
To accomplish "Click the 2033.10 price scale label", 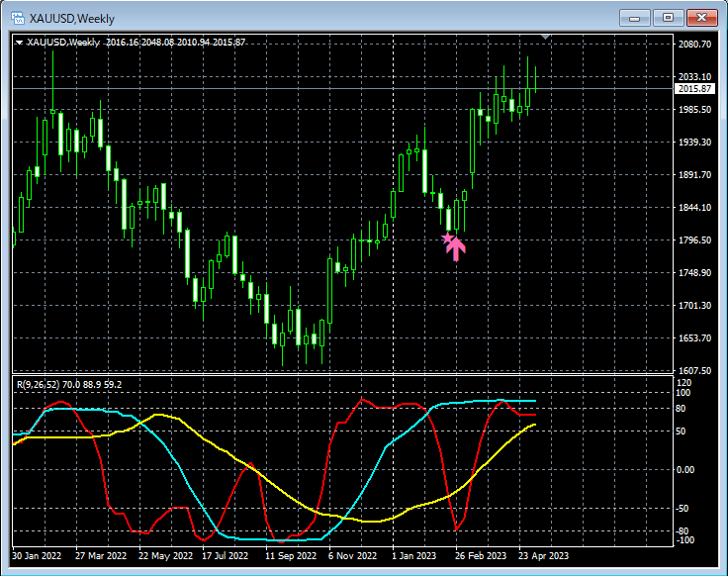I will 694,76.
